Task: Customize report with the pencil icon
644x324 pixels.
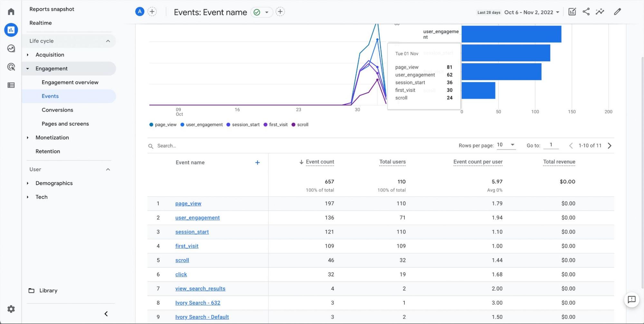Action: [x=617, y=12]
